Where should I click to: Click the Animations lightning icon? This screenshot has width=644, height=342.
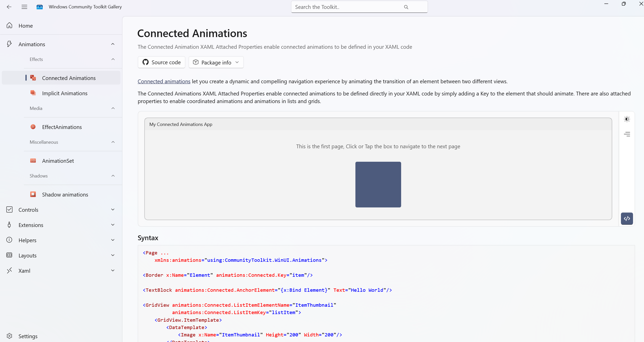coord(9,44)
